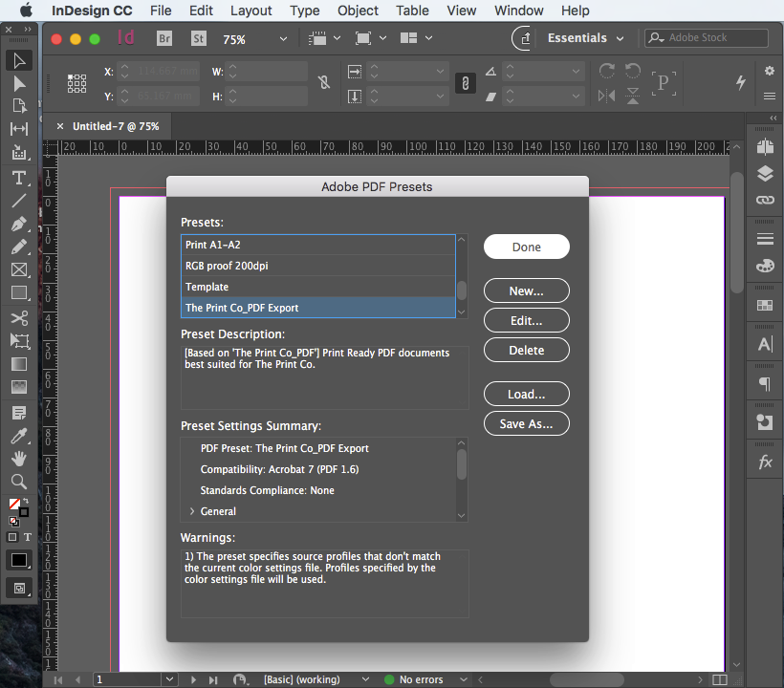Select the Content Collector tool

19,152
